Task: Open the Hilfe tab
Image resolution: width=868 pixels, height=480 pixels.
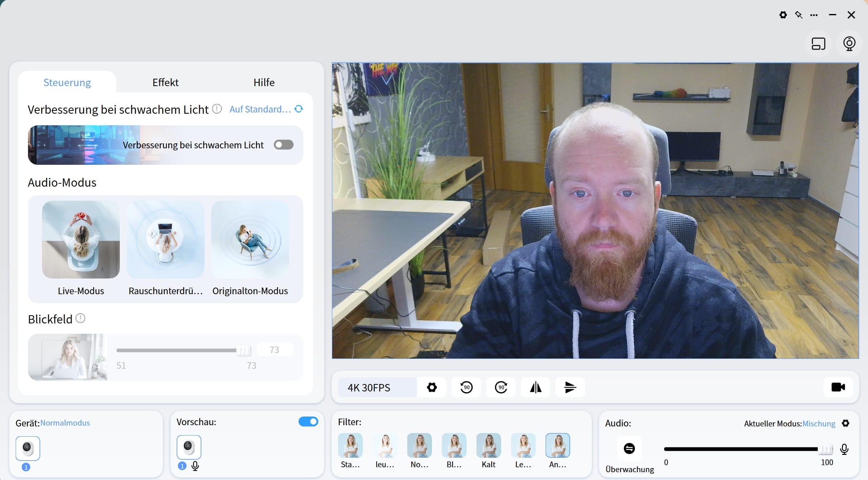Action: (264, 82)
